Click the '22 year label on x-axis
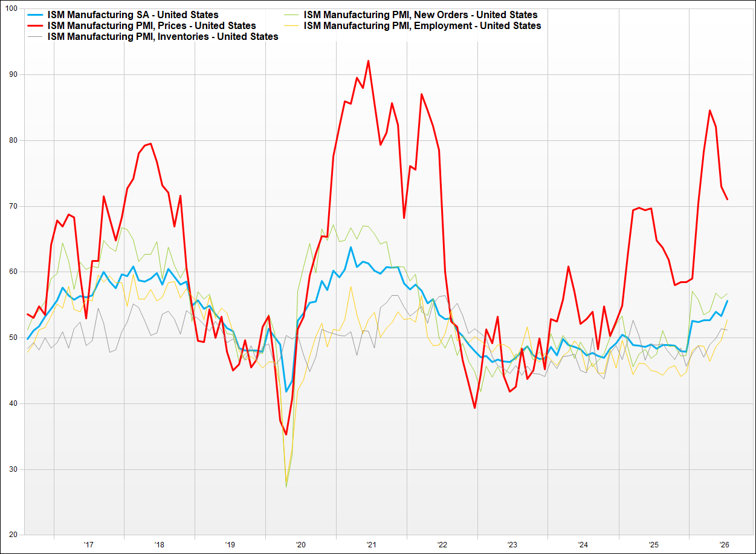The width and height of the screenshot is (756, 554). tap(442, 544)
